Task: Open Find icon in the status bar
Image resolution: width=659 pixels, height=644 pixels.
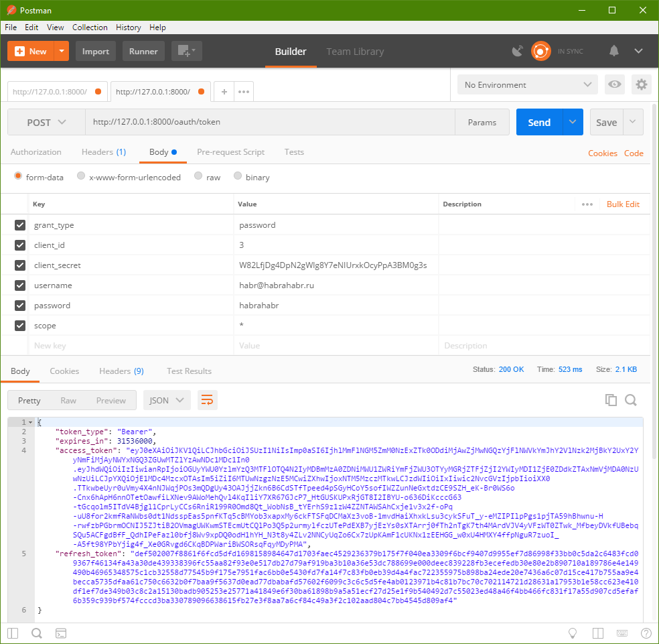Action: (x=37, y=633)
